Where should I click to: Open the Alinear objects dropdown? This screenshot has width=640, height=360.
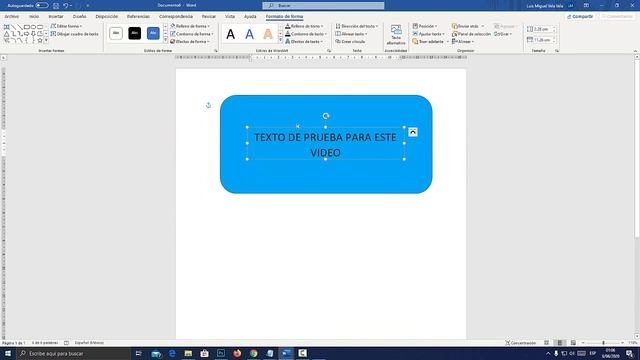tap(463, 42)
